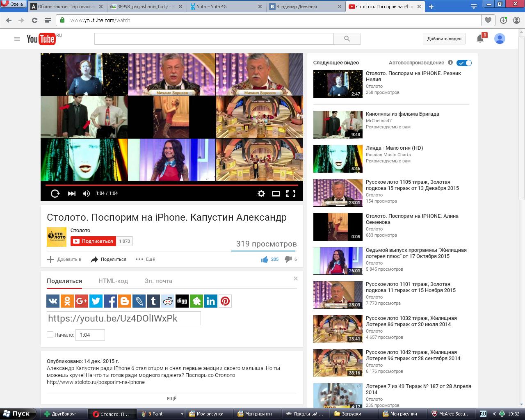This screenshot has width=525, height=420.
Task: Open the player settings gear
Action: point(261,194)
